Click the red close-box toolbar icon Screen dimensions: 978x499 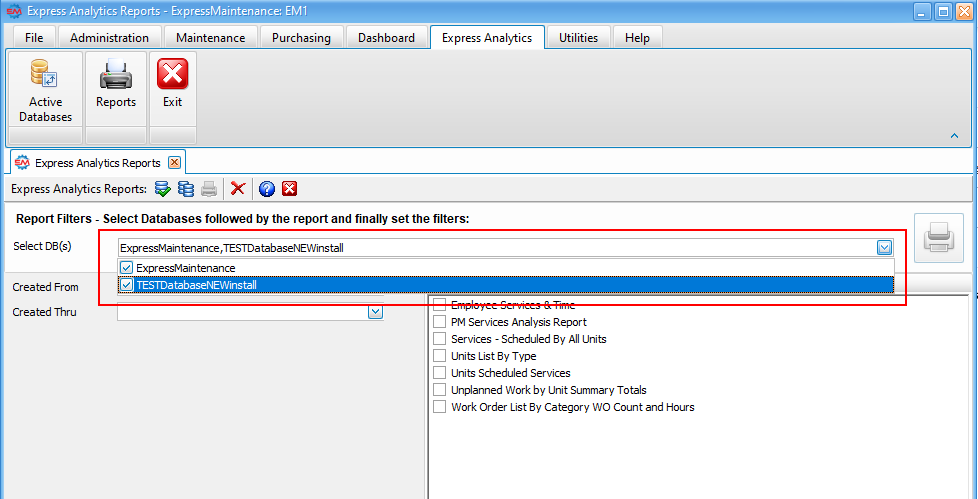pyautogui.click(x=289, y=189)
